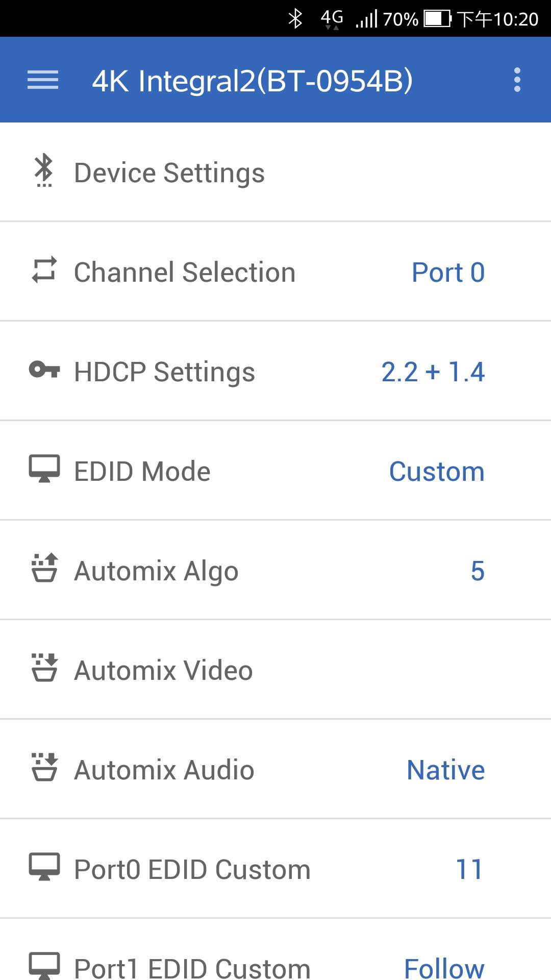Tap the title 4K Integral2(BT-0954B)
Screen dimensions: 551x980
(x=252, y=81)
